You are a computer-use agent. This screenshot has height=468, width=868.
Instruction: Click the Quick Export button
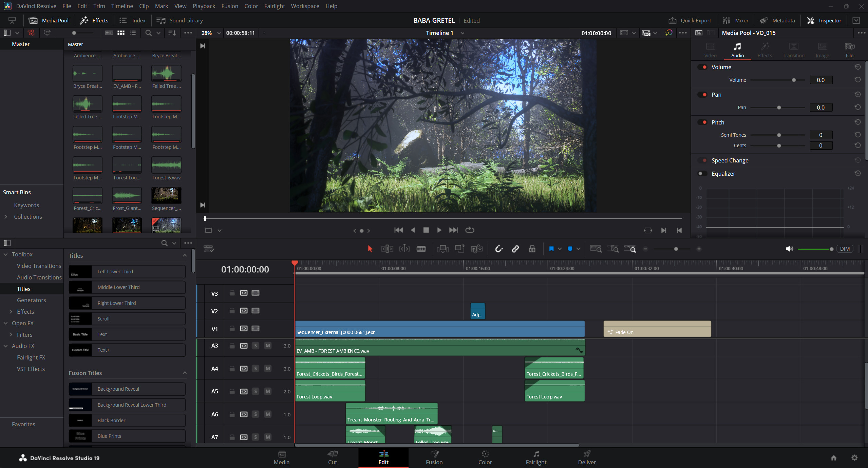click(690, 20)
